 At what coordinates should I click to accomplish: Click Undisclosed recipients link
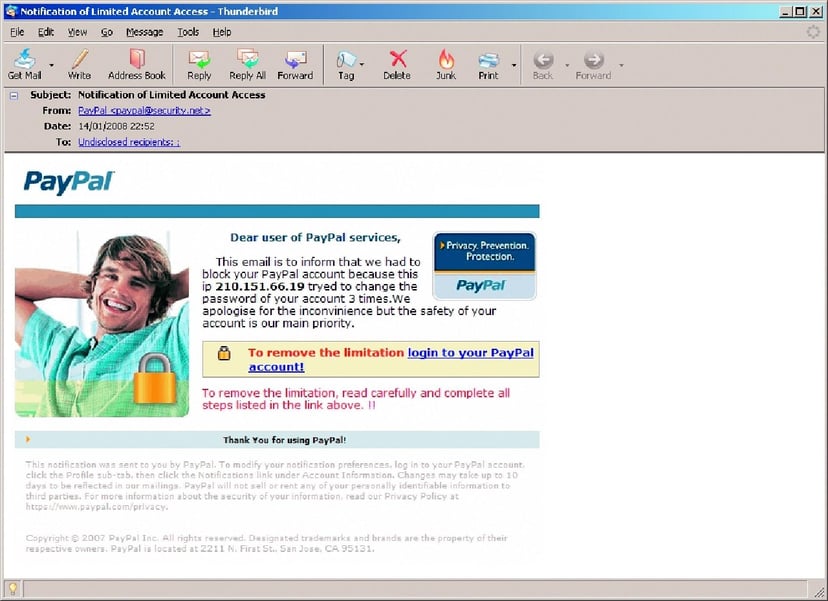coord(129,142)
